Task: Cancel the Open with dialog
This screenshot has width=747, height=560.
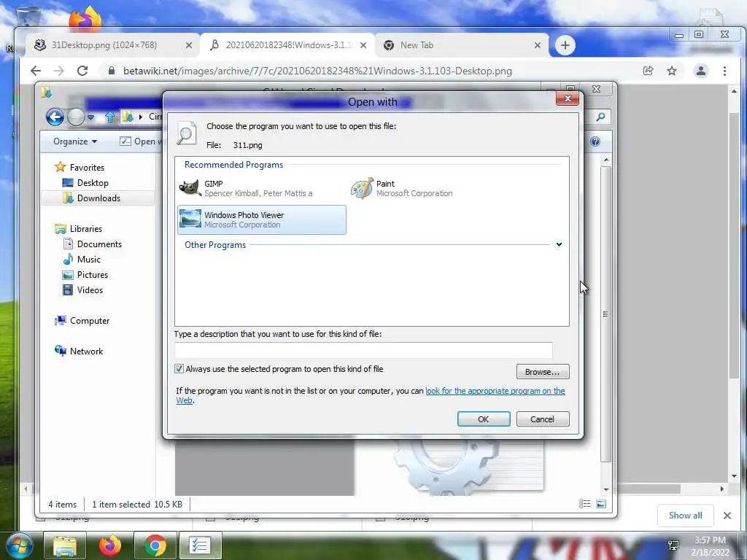Action: pyautogui.click(x=542, y=419)
